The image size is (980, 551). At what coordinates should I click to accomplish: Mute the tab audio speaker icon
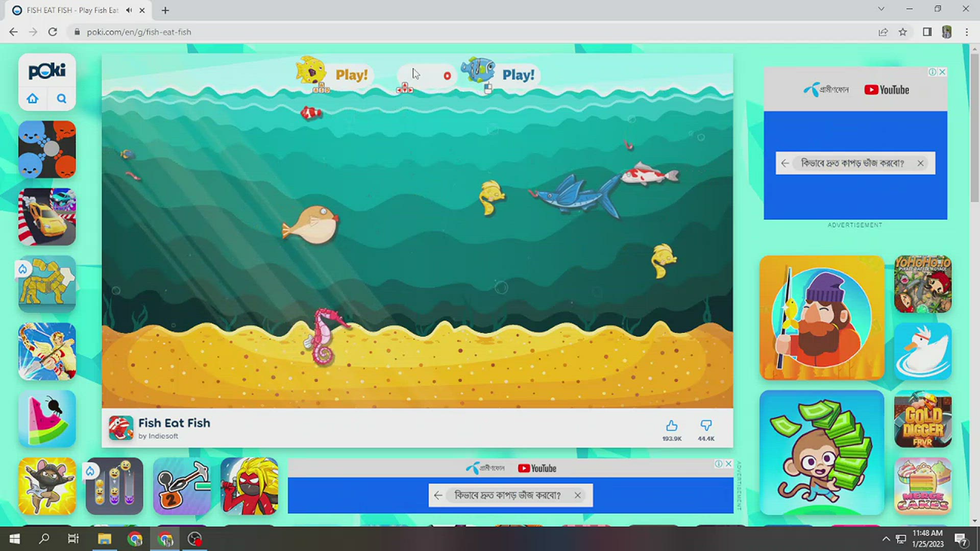(129, 10)
